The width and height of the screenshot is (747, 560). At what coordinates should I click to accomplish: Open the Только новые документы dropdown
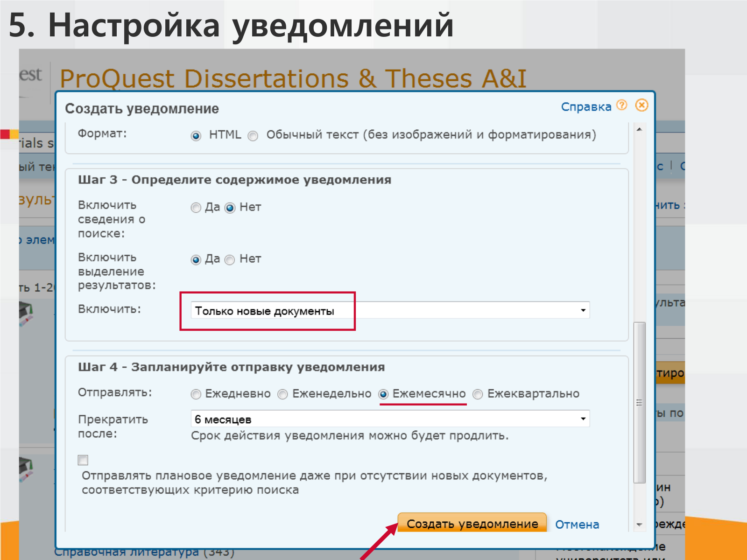pos(390,310)
